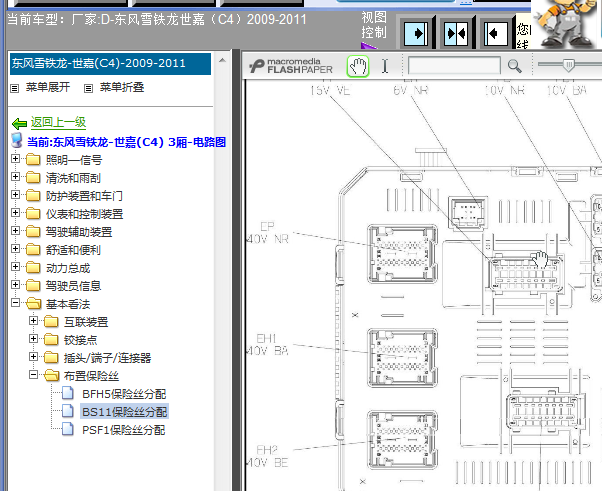The width and height of the screenshot is (602, 491).
Task: Select the 仪表和控制装置 folder label
Action: click(x=84, y=214)
